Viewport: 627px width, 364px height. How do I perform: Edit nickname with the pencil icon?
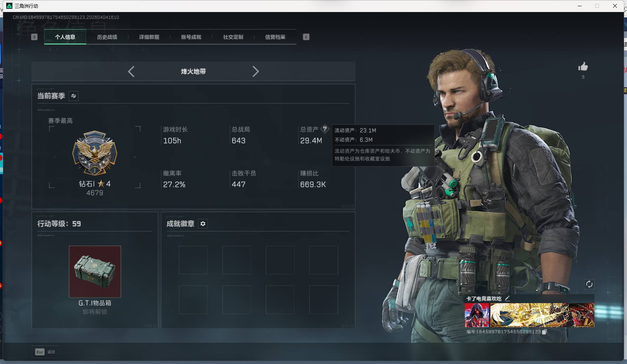point(507,298)
